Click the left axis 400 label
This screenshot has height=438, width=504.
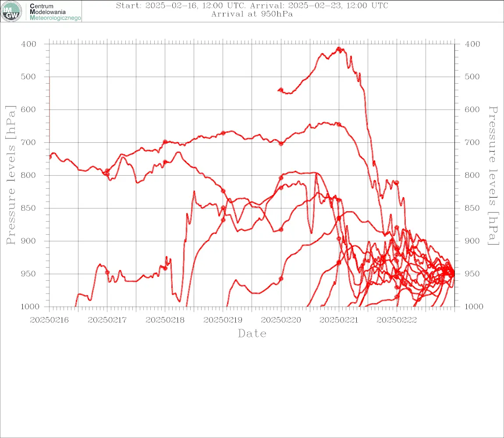pyautogui.click(x=28, y=44)
